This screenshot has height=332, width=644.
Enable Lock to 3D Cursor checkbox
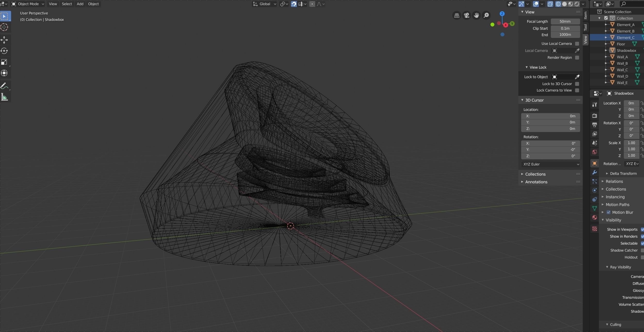(577, 84)
